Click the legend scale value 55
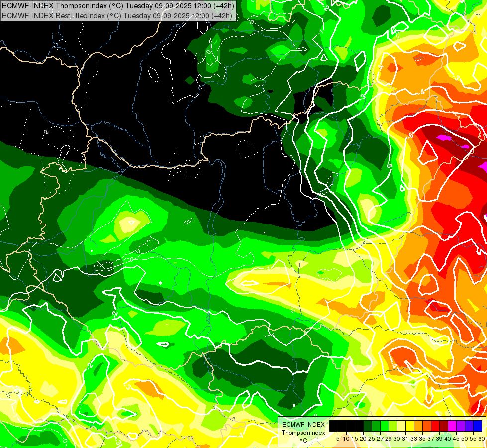Viewport: 487px width, 448px height. coord(474,439)
